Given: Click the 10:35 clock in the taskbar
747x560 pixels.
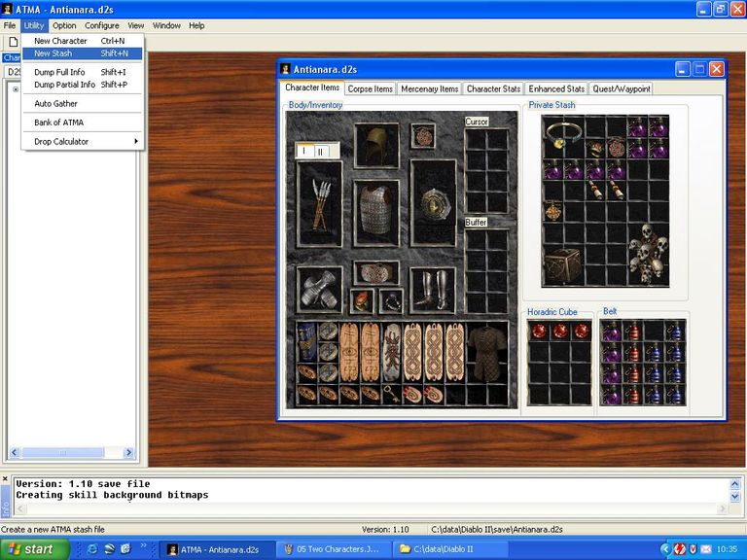Looking at the screenshot, I should click(727, 549).
